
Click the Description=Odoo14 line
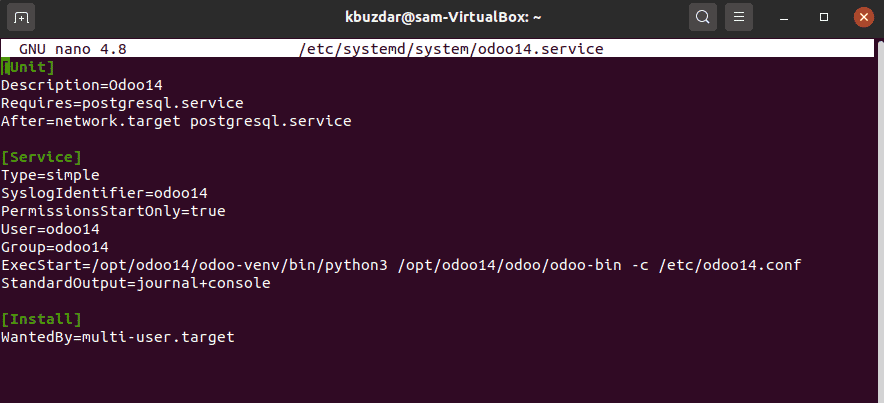pyautogui.click(x=82, y=86)
